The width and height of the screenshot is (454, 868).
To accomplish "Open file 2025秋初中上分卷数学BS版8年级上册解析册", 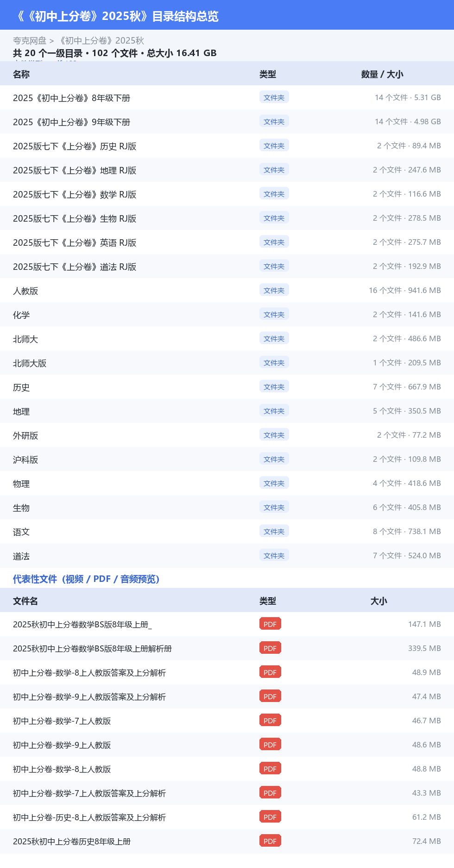I will pyautogui.click(x=92, y=649).
